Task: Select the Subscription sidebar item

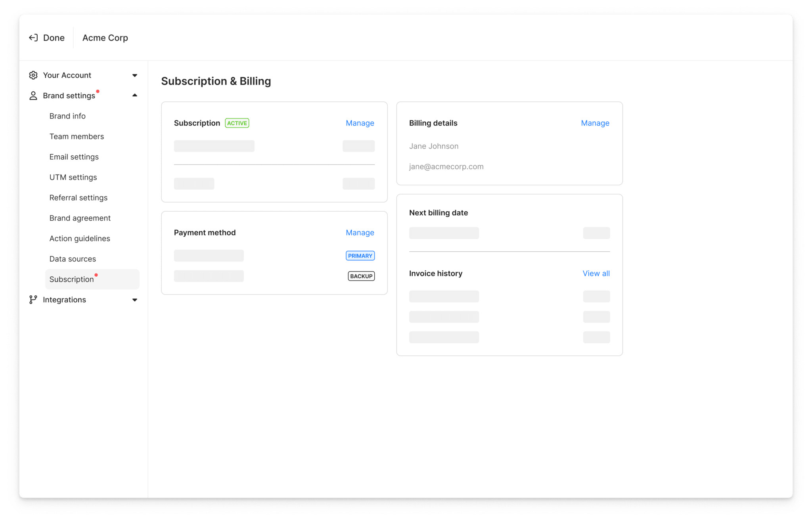Action: pyautogui.click(x=72, y=279)
